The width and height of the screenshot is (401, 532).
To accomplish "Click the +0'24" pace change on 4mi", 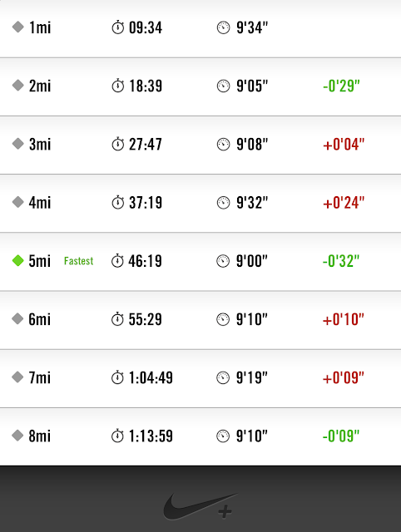I will click(x=344, y=203).
